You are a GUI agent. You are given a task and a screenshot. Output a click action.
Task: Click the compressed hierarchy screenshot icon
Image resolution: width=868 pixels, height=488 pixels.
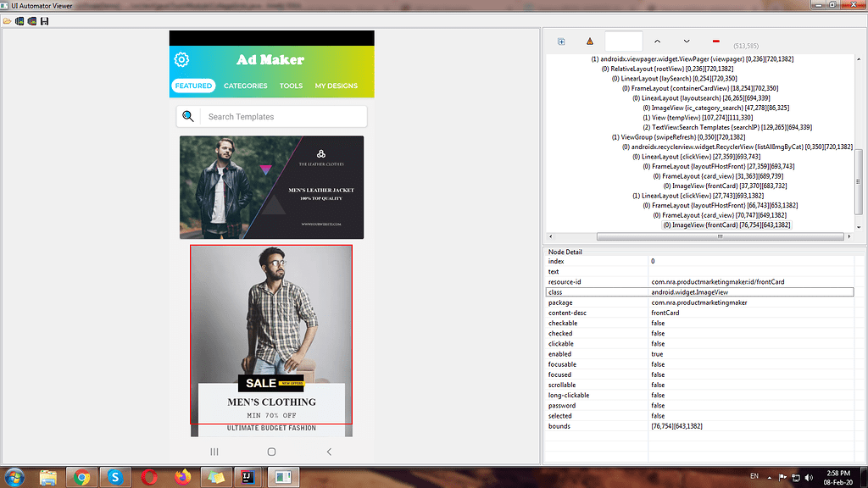point(31,20)
